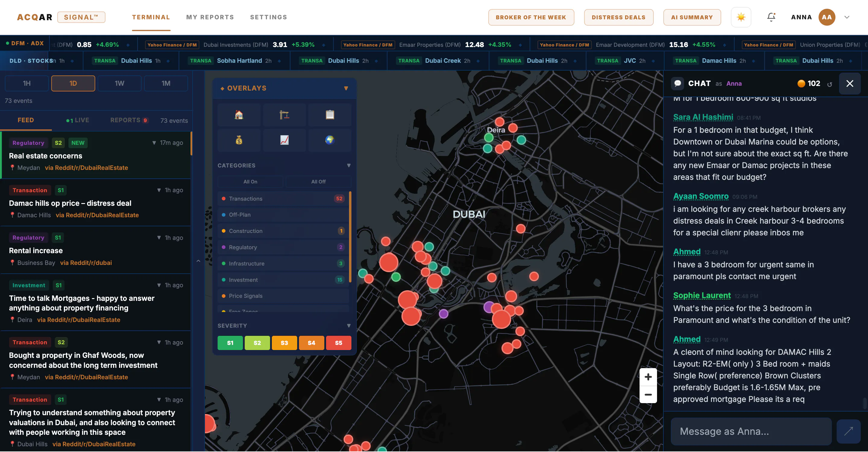Collapse the Categories section
868x452 pixels.
(349, 166)
